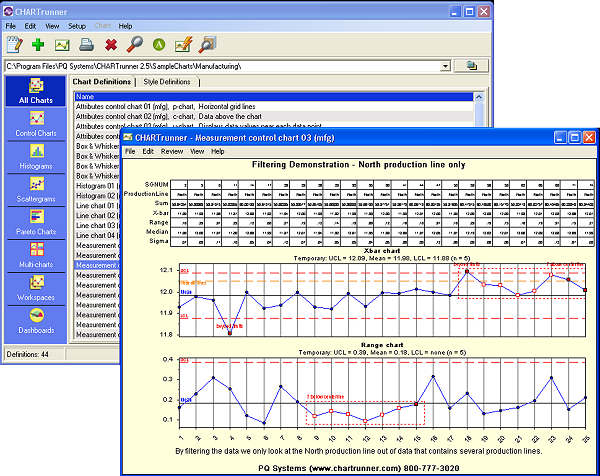Click the highlighted Measurement list row
This screenshot has height=476, width=600.
point(98,265)
